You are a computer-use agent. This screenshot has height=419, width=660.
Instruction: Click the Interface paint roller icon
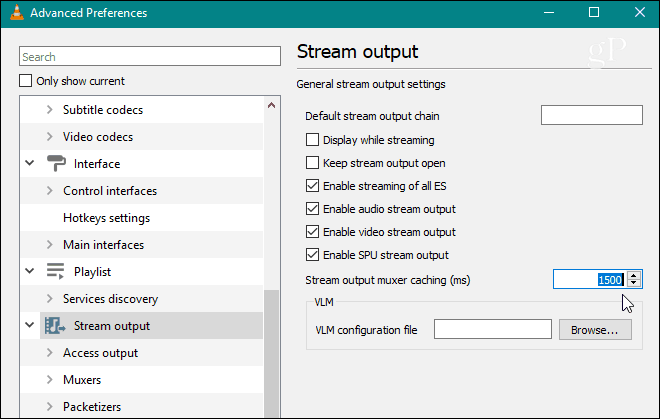[56, 163]
